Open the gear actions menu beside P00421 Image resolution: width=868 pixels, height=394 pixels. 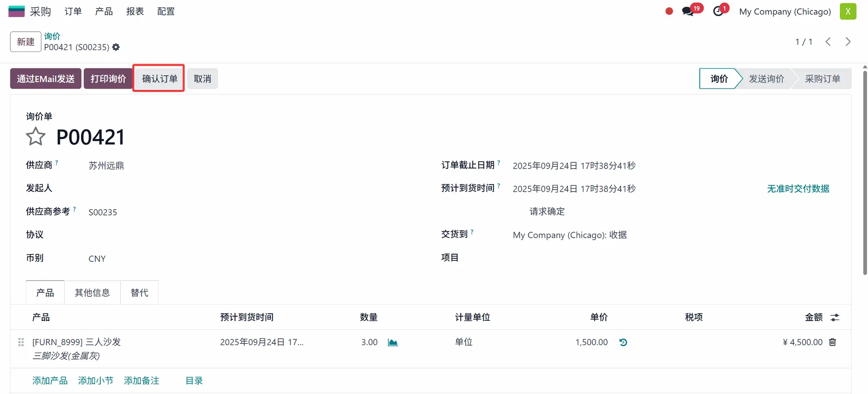click(116, 47)
